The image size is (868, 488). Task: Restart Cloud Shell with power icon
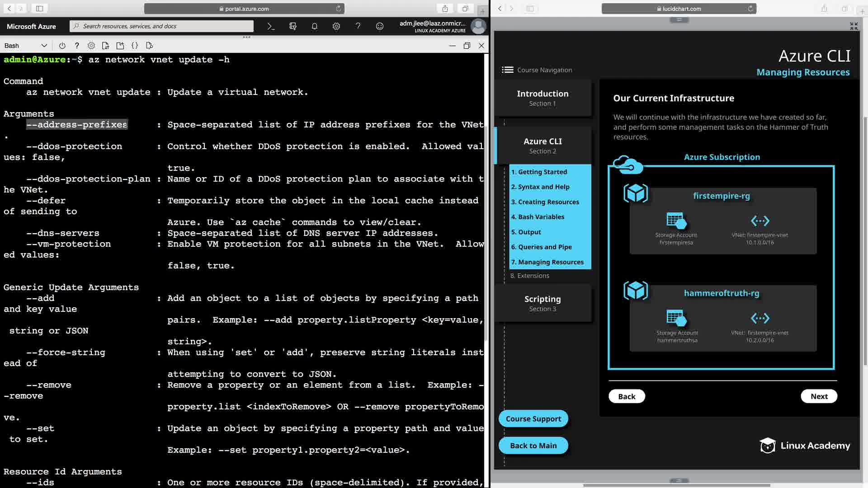pyautogui.click(x=62, y=46)
